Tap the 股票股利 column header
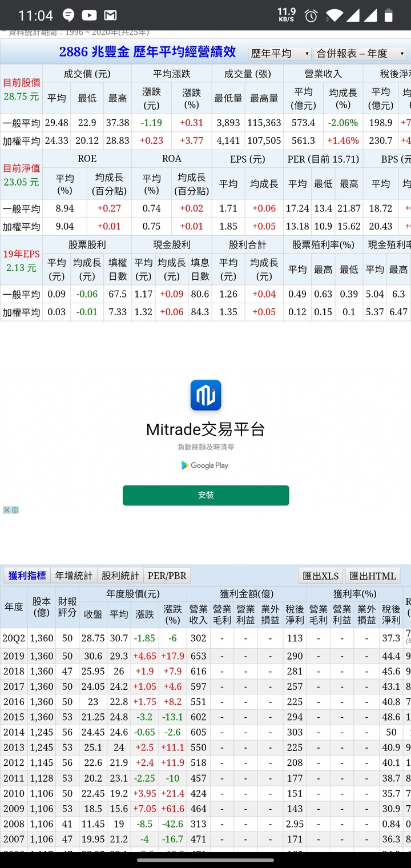The width and height of the screenshot is (411, 868). [x=87, y=244]
